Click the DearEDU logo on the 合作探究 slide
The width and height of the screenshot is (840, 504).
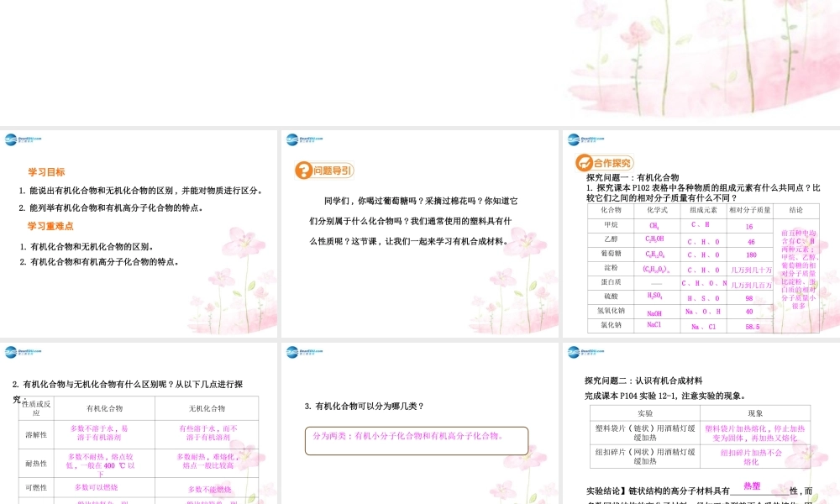click(x=585, y=139)
